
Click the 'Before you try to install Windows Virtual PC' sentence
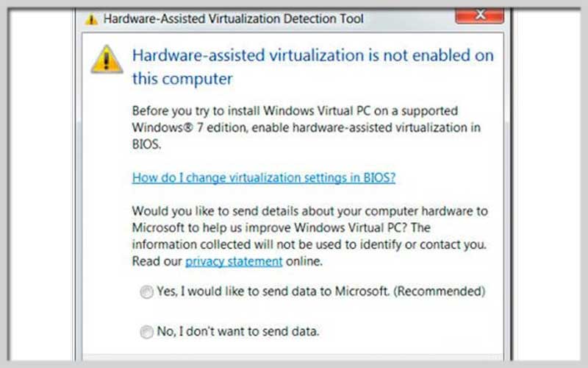tap(295, 111)
